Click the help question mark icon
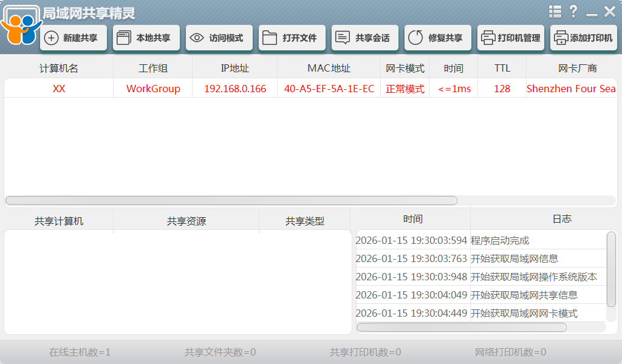This screenshot has width=622, height=364. [x=573, y=12]
